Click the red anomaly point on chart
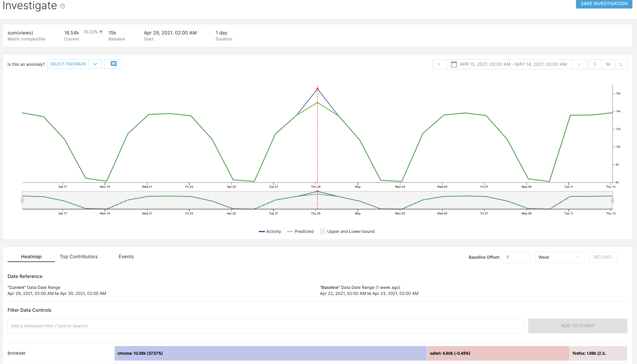Viewport: 637px width, 364px height. (317, 89)
